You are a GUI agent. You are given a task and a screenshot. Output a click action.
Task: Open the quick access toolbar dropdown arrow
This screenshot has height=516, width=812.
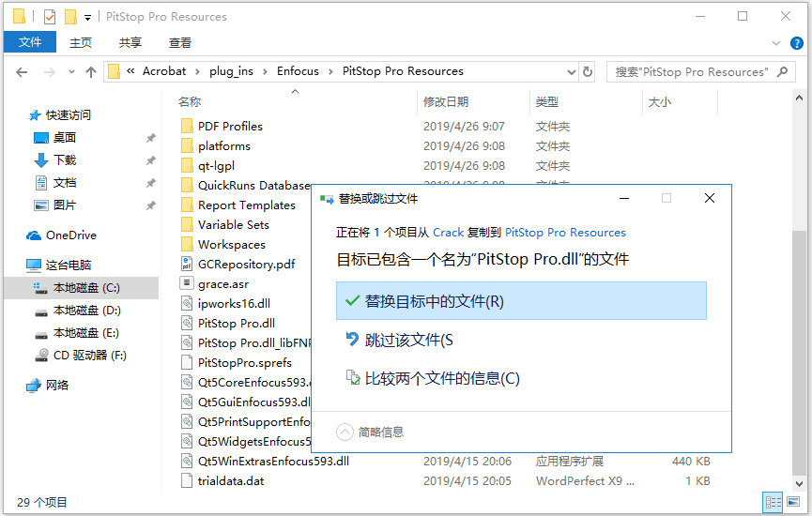pyautogui.click(x=87, y=18)
